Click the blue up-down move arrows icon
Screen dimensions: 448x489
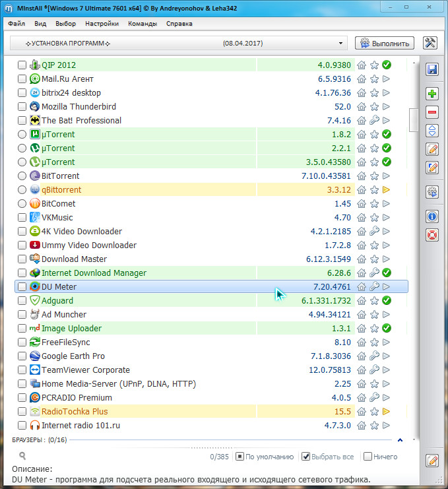(432, 131)
